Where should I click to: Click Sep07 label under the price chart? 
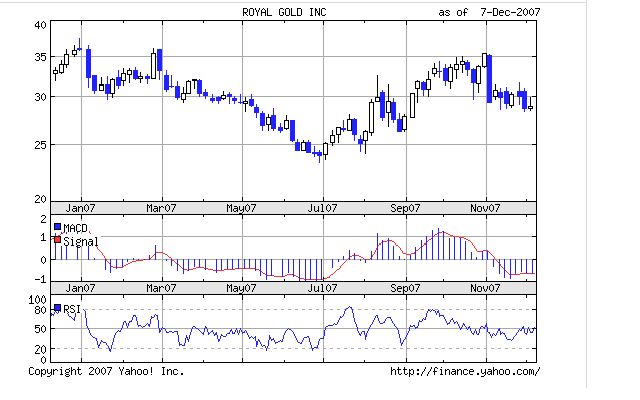(405, 208)
